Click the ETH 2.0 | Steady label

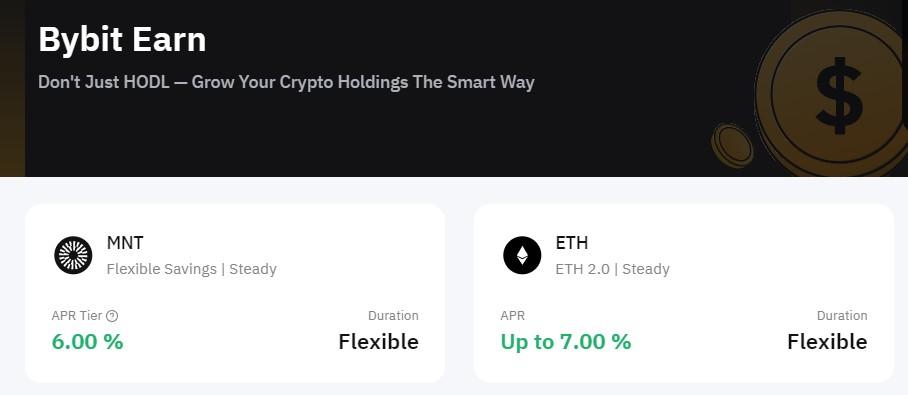613,269
